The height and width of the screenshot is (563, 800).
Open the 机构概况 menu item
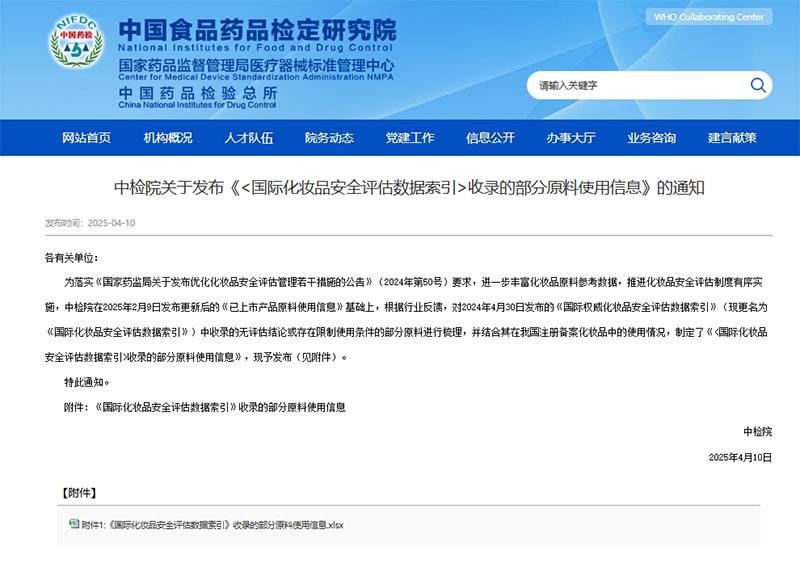tap(168, 138)
